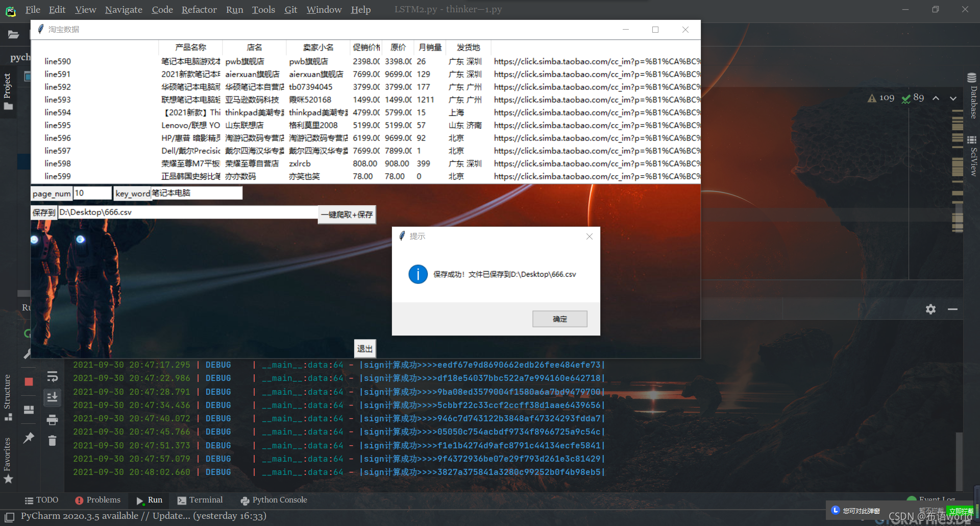Viewport: 980px width, 526px height.
Task: Focus the key_word input field
Action: pyautogui.click(x=197, y=193)
